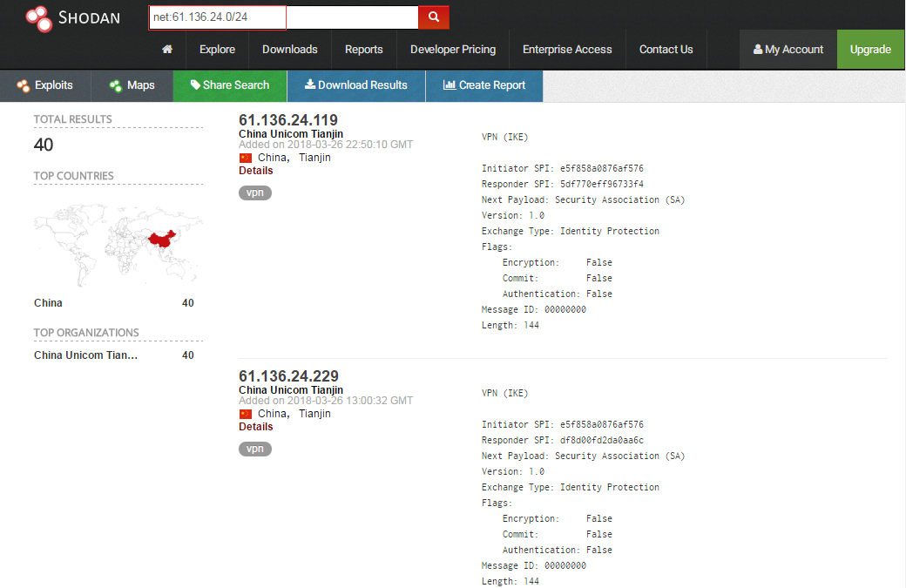
Task: Open the Exploits tab
Action: coord(45,85)
